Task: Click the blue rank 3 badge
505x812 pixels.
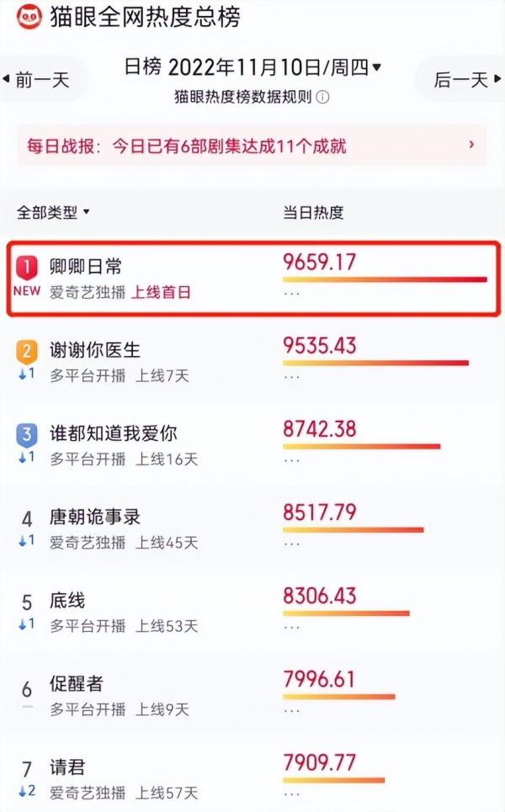Action: pos(27,435)
